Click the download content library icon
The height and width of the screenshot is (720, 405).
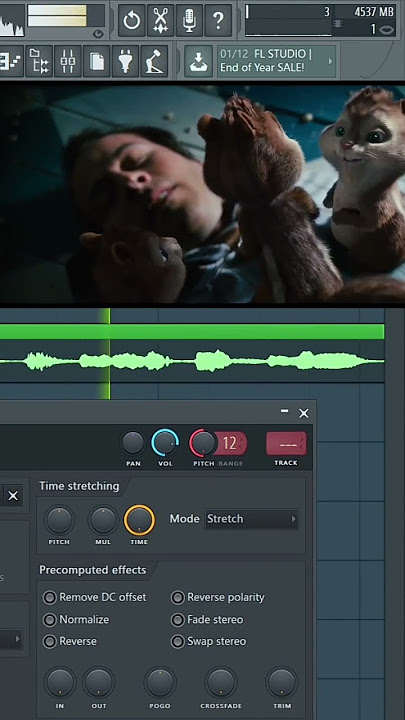pyautogui.click(x=198, y=61)
